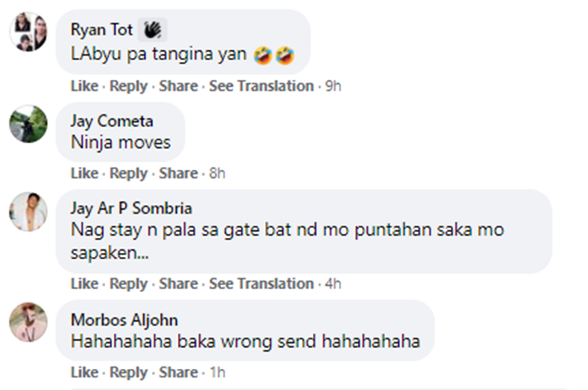See Translation for Ryan Tot's comment
588x390 pixels.
click(x=261, y=86)
